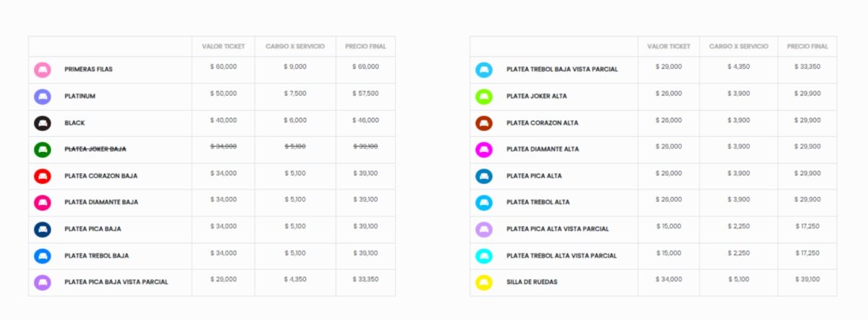Click the pink seat icon for Primeras Filas
The image size is (868, 320).
click(x=43, y=70)
